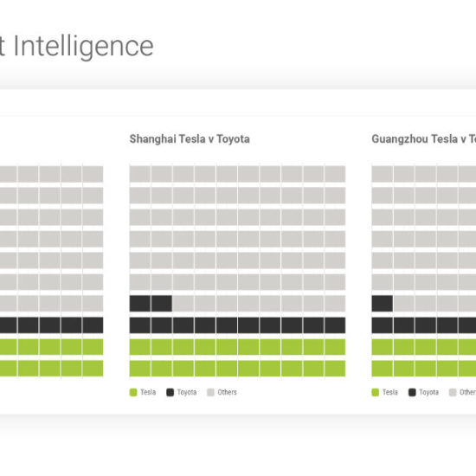Click the black Toyota legend swatch under Shanghai chart
This screenshot has width=476, height=476.
[x=170, y=392]
